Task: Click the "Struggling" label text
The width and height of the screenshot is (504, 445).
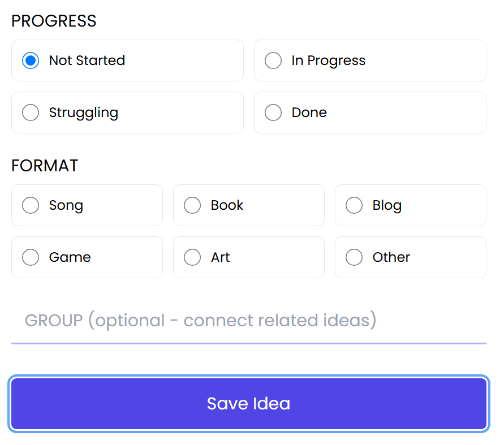Action: 84,113
